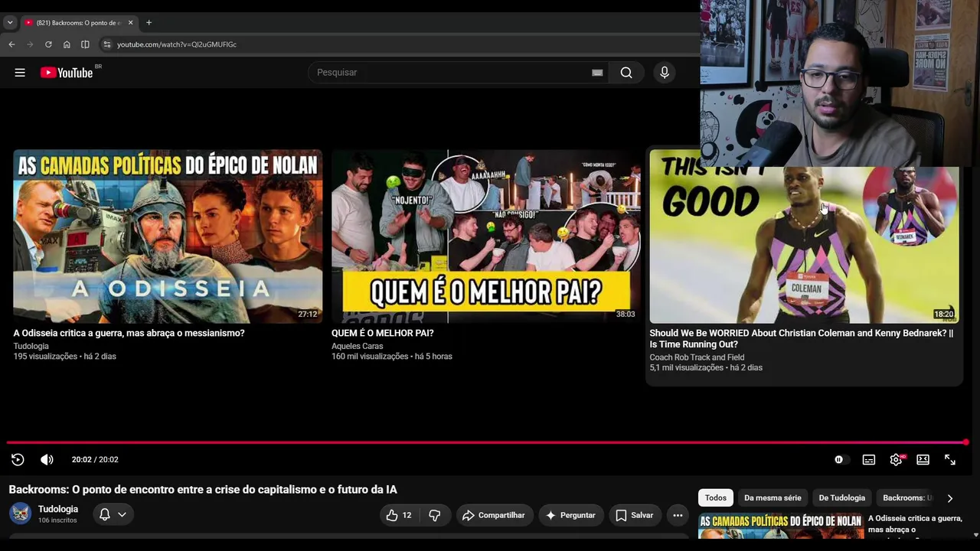Select the Todos filter chip
Viewport: 980px width, 551px height.
pos(716,497)
